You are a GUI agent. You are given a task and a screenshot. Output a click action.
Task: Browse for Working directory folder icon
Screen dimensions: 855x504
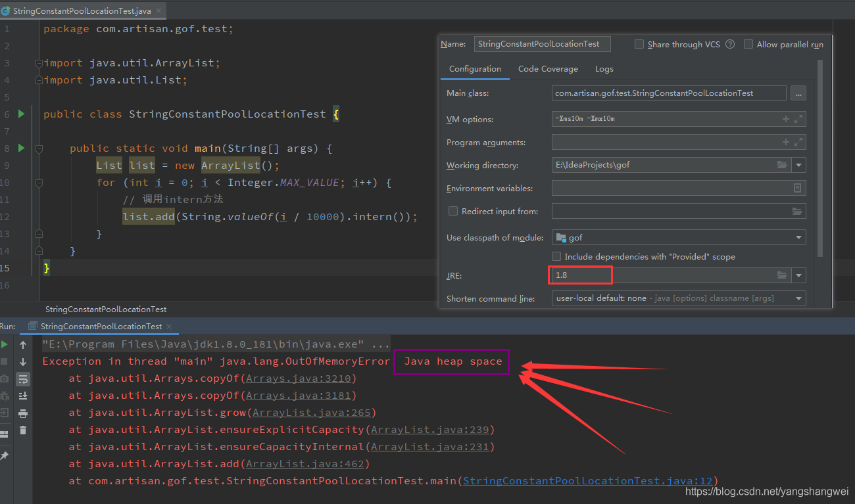(781, 165)
